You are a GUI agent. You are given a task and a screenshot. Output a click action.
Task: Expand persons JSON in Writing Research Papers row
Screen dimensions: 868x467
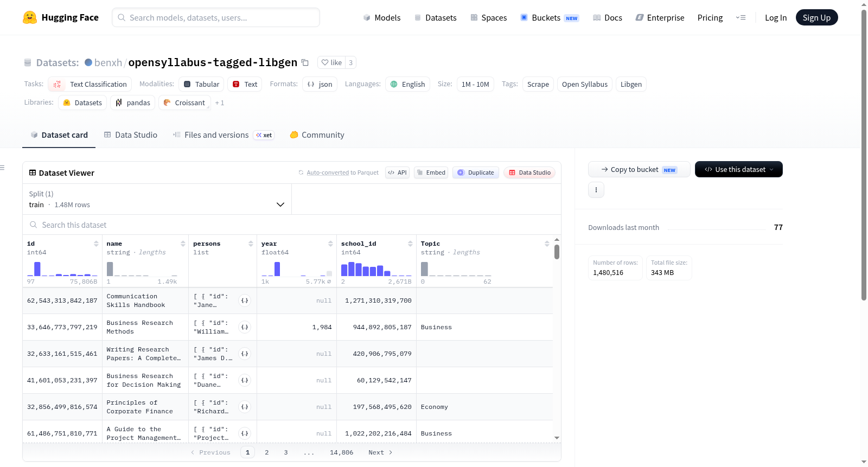point(245,354)
